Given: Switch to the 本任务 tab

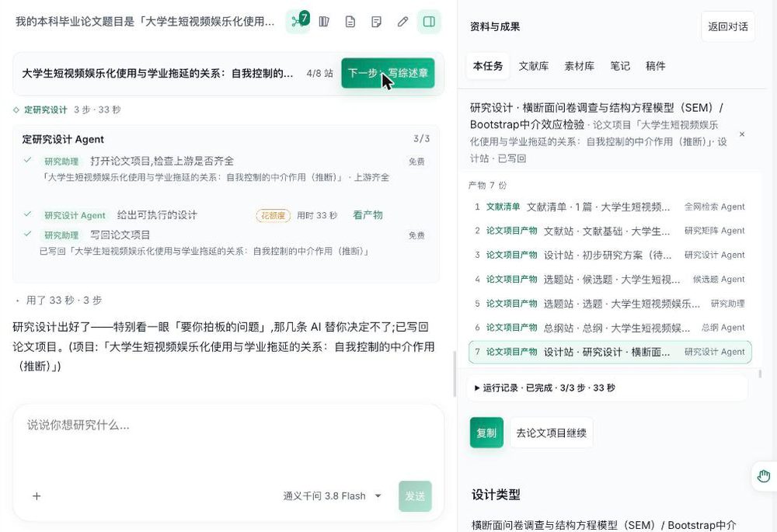Looking at the screenshot, I should [488, 66].
